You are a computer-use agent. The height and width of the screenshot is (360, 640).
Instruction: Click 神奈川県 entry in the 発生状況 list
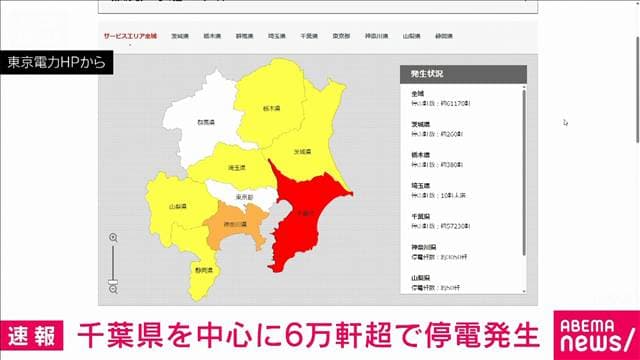pyautogui.click(x=439, y=252)
